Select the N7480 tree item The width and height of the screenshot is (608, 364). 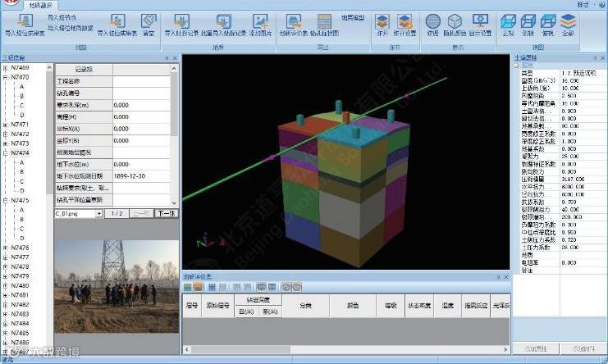click(x=20, y=286)
